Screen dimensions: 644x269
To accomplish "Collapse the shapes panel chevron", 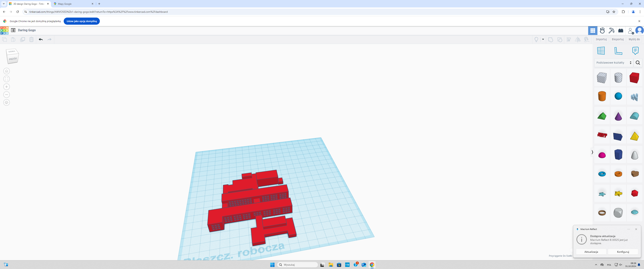I will coord(592,152).
